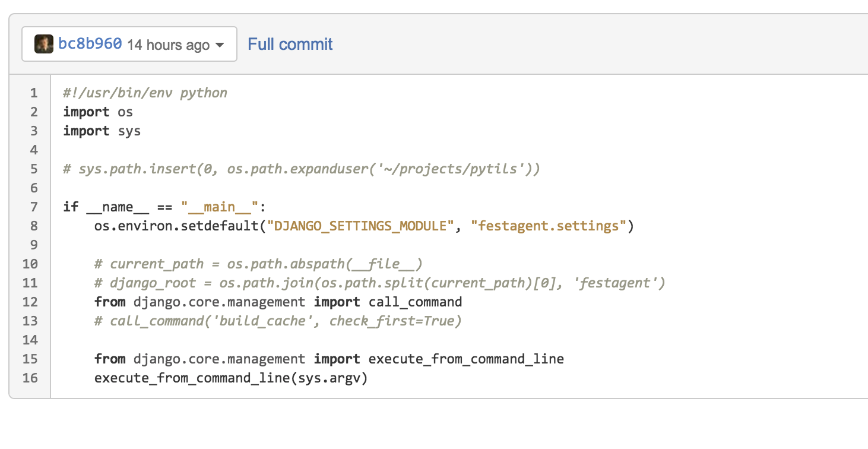
Task: Select line number 16
Action: click(x=30, y=378)
